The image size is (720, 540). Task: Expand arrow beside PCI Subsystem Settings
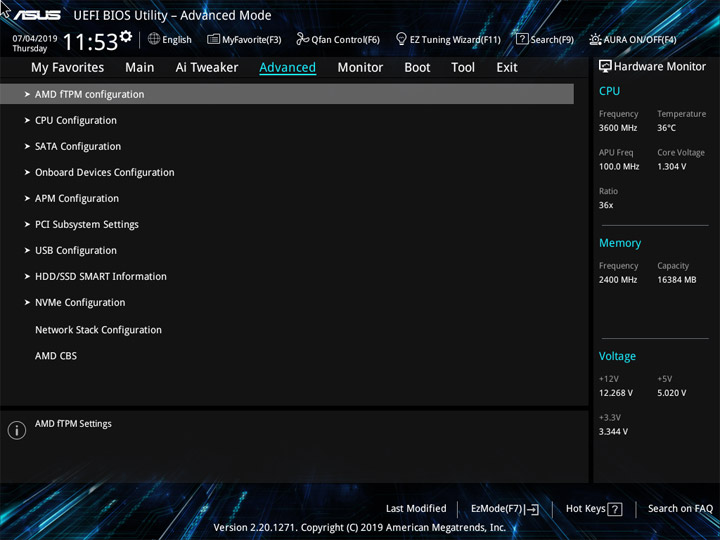click(27, 225)
